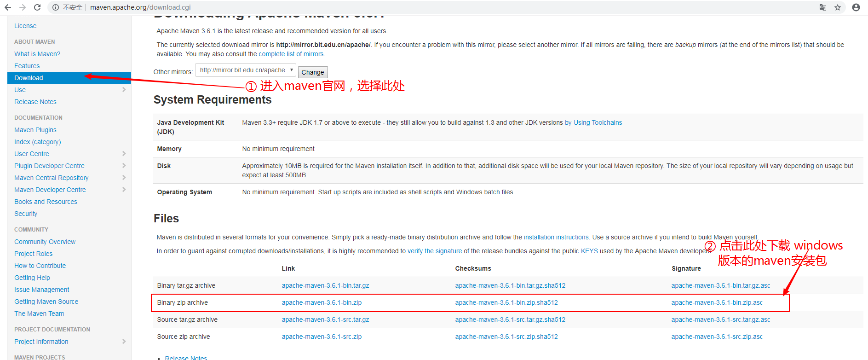The height and width of the screenshot is (360, 868).
Task: Click the Operating System requirement label
Action: coord(184,192)
